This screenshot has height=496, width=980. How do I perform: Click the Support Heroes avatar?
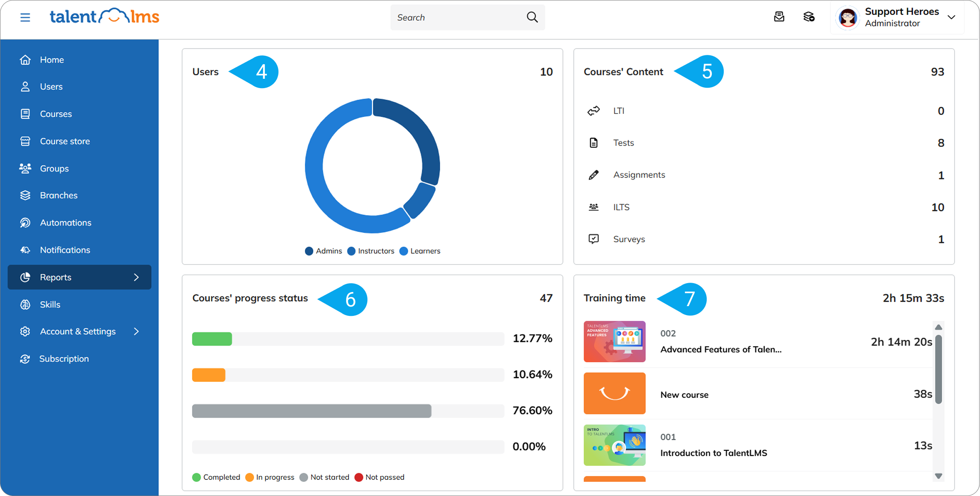(848, 17)
